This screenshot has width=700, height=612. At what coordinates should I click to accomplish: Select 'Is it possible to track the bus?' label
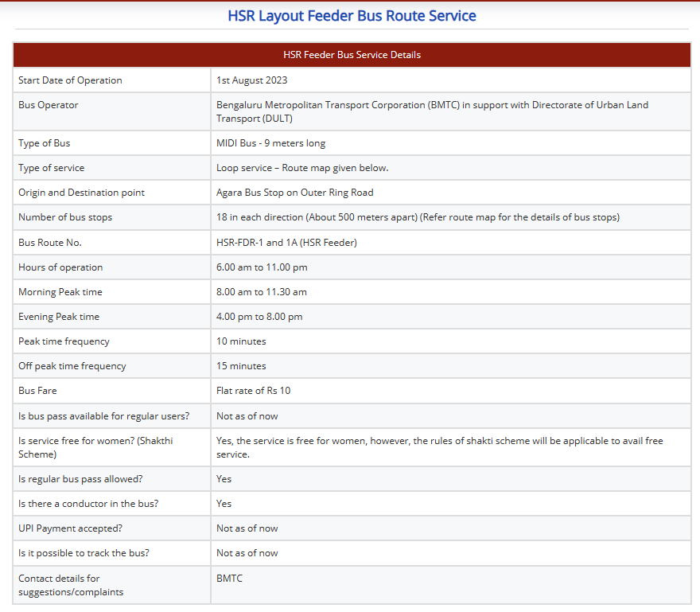pyautogui.click(x=84, y=553)
